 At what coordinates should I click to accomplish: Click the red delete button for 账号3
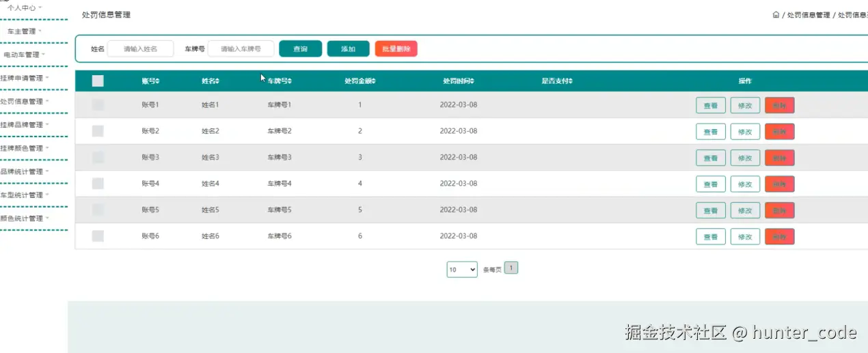tap(780, 158)
